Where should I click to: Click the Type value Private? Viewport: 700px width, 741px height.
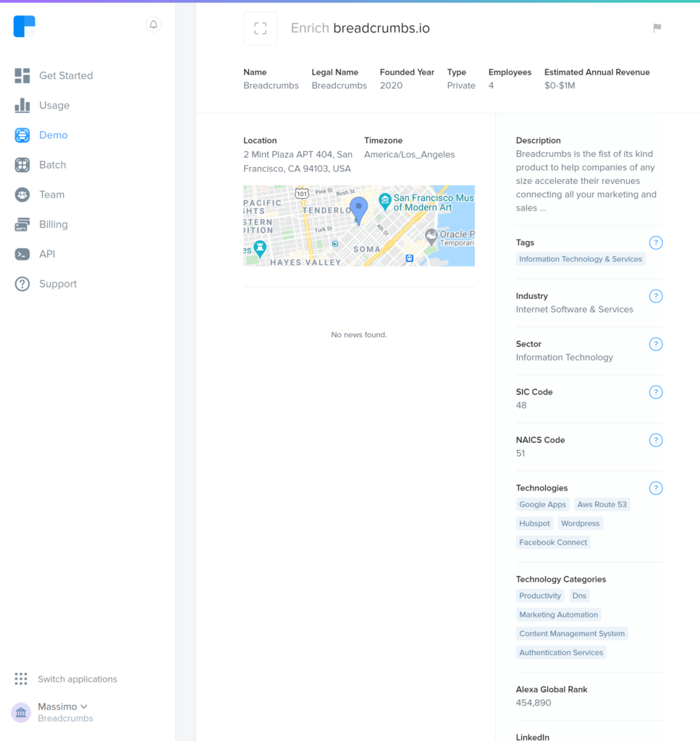click(461, 85)
